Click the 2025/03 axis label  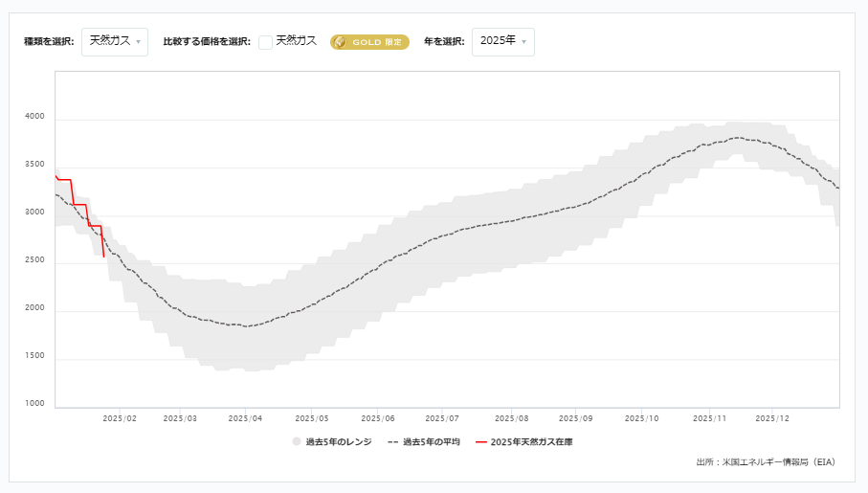(180, 418)
